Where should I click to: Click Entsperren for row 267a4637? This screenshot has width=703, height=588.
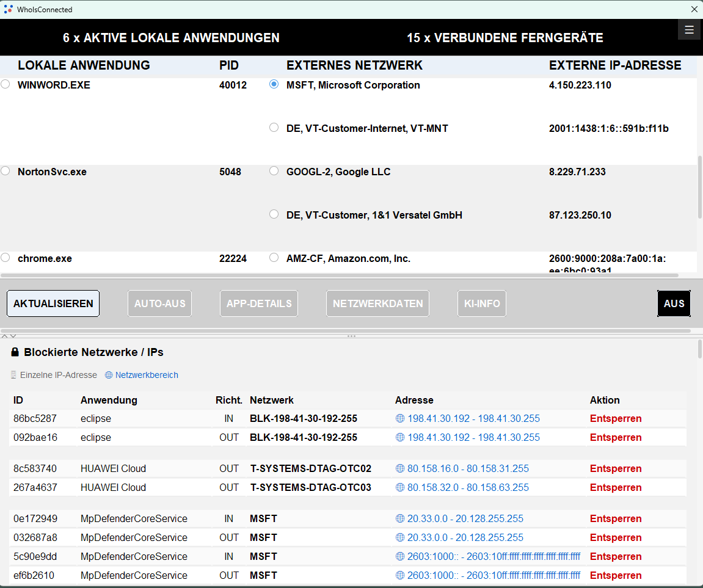[x=616, y=487]
